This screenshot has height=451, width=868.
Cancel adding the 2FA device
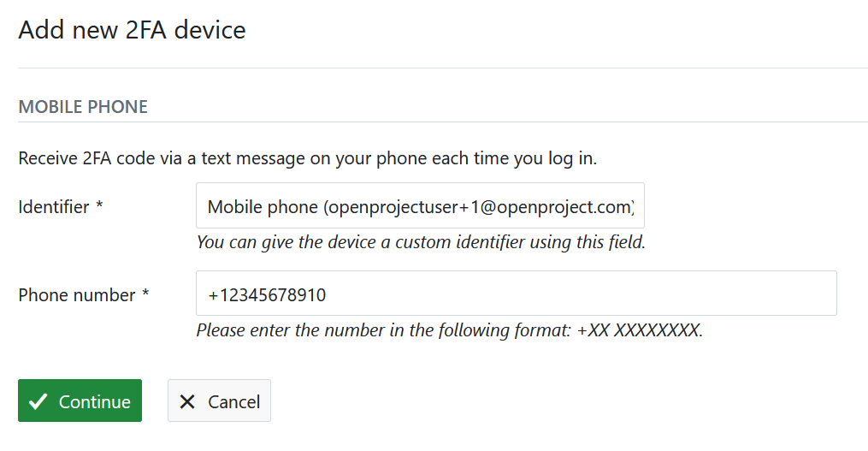point(219,401)
